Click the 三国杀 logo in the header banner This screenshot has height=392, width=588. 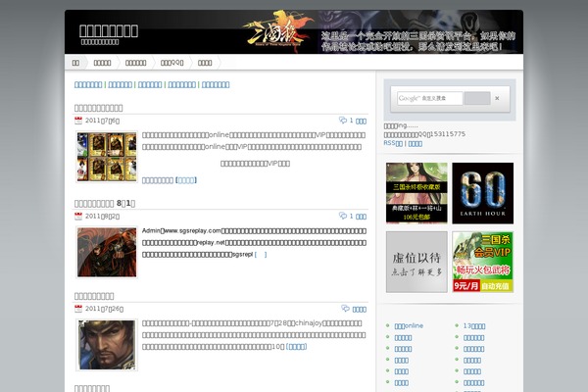click(x=278, y=32)
